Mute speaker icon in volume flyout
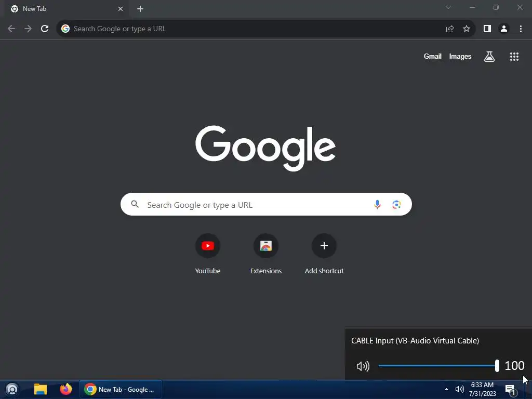Image resolution: width=532 pixels, height=399 pixels. [x=363, y=366]
